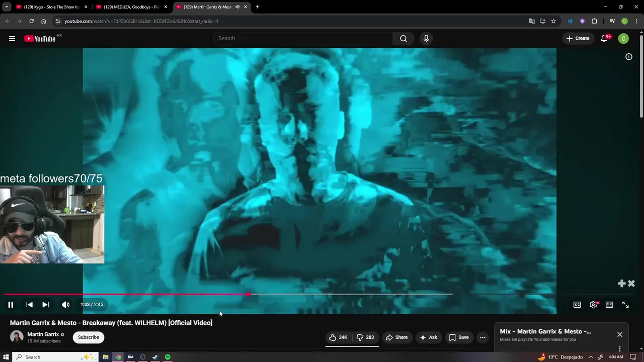644x362 pixels.
Task: Enter full screen mode
Action: pos(625,305)
